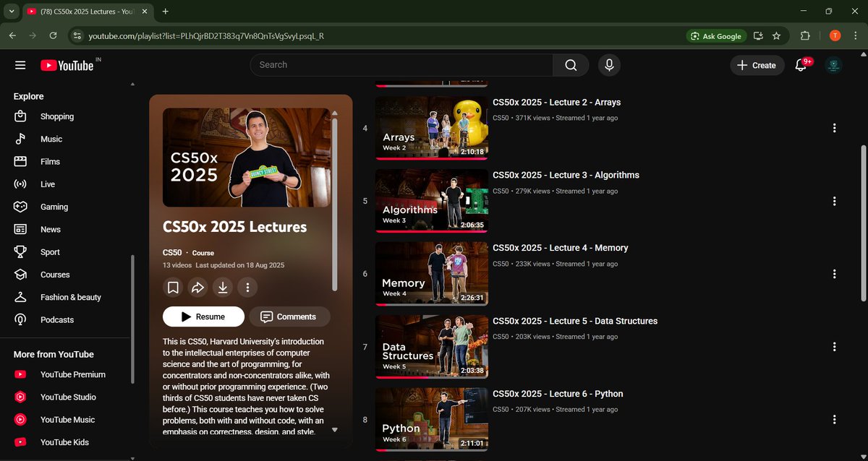
Task: Open YouTube Studio
Action: click(67, 397)
